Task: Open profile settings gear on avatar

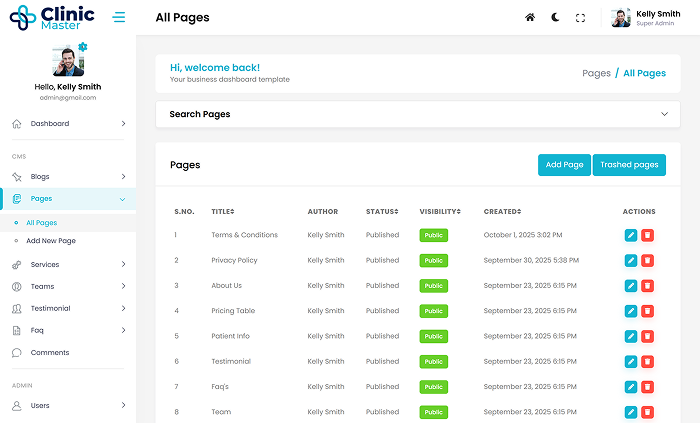Action: (x=83, y=47)
